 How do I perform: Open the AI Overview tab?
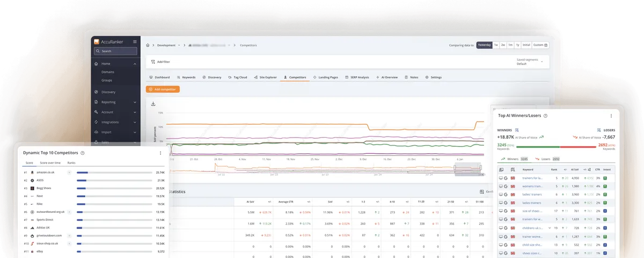386,77
